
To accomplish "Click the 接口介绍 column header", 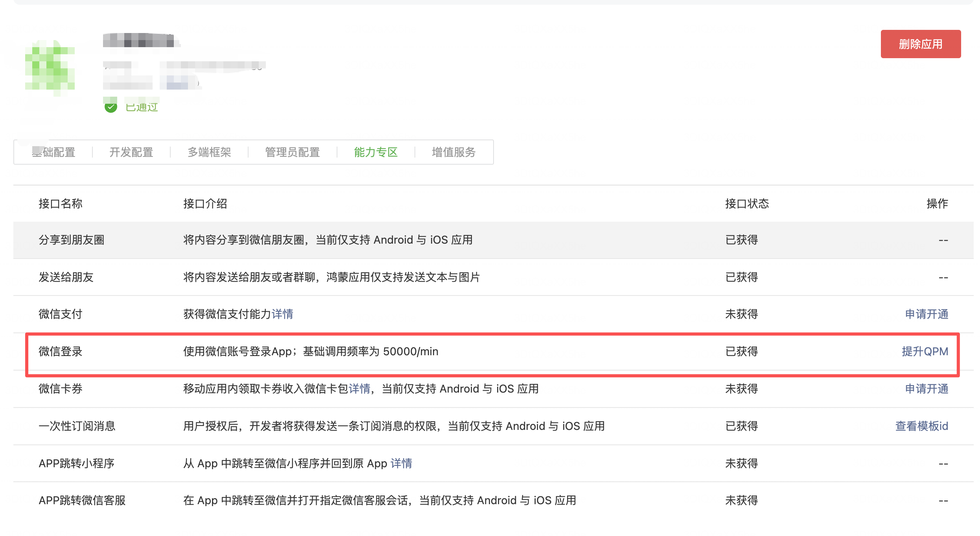I will coord(205,204).
